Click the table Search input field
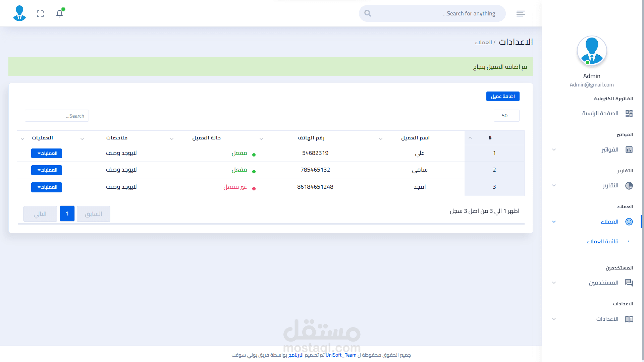644x362 pixels. [x=57, y=116]
